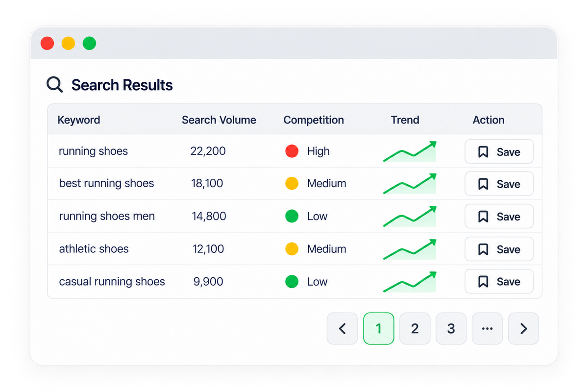Image resolution: width=588 pixels, height=392 pixels.
Task: Go to next page with right chevron
Action: [523, 328]
